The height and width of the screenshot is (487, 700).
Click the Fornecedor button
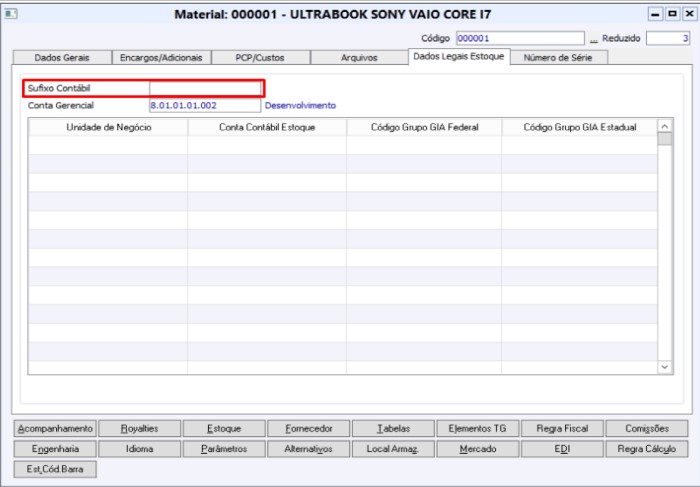click(309, 429)
